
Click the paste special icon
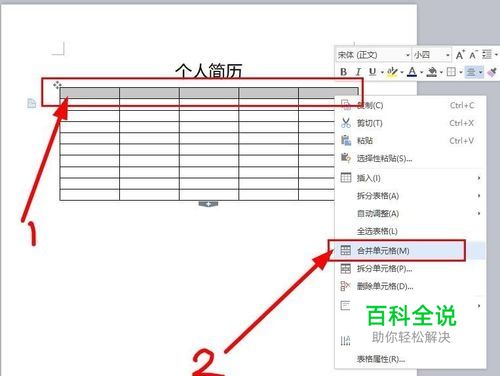pos(346,158)
